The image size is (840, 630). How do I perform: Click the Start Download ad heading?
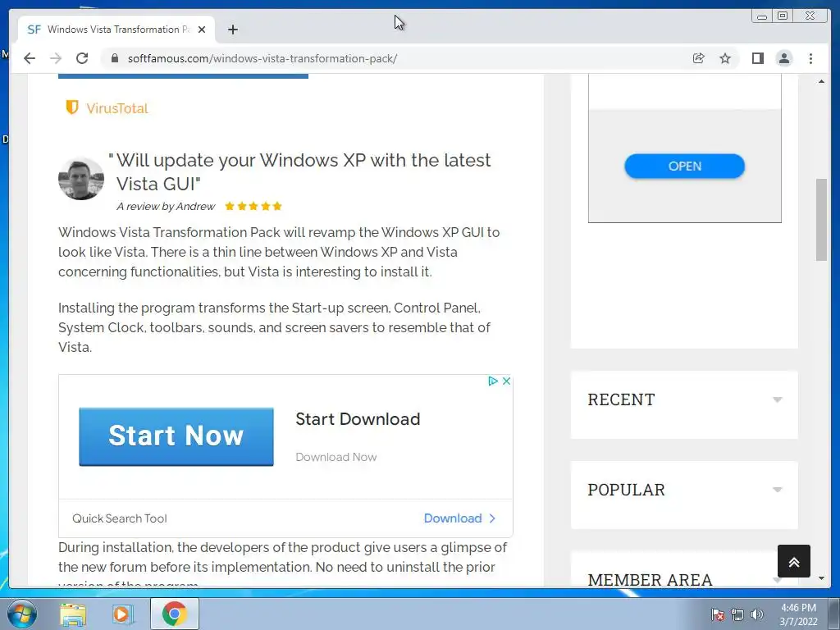tap(358, 419)
